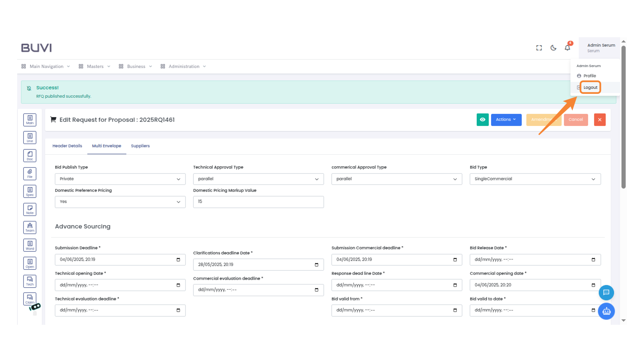Open the Spec sidebar icon

(30, 192)
